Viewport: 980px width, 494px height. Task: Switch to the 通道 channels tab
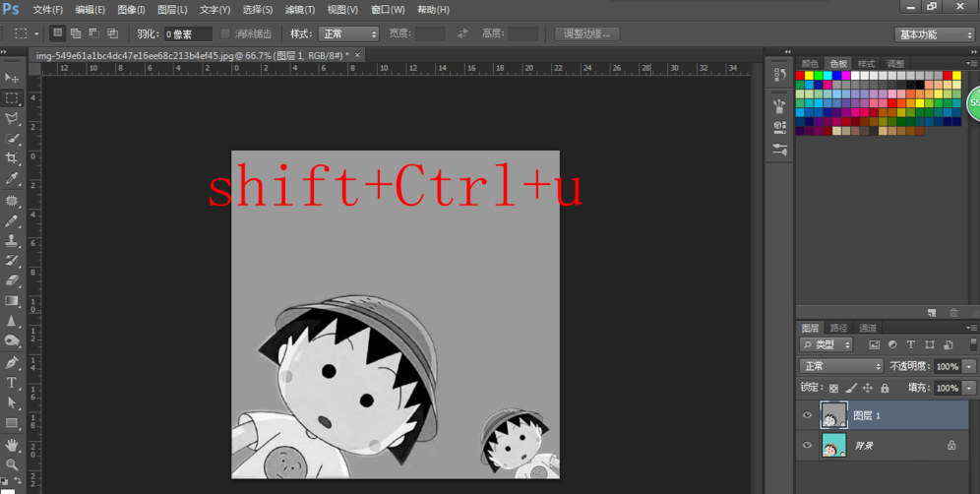(x=868, y=328)
